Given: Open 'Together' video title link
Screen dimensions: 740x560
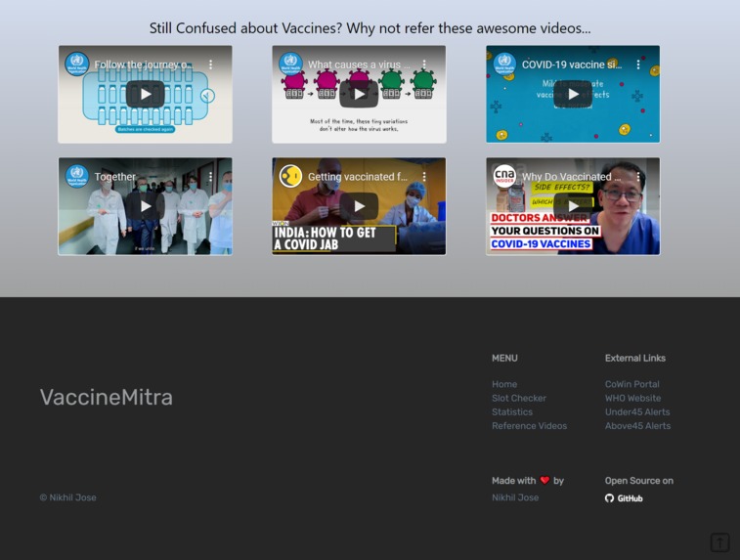Looking at the screenshot, I should click(x=114, y=177).
